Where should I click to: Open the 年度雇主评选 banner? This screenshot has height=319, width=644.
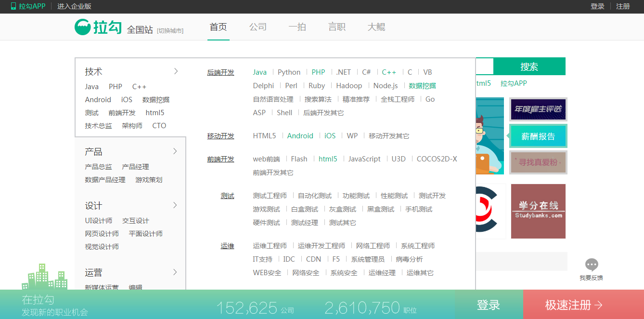[x=538, y=109]
